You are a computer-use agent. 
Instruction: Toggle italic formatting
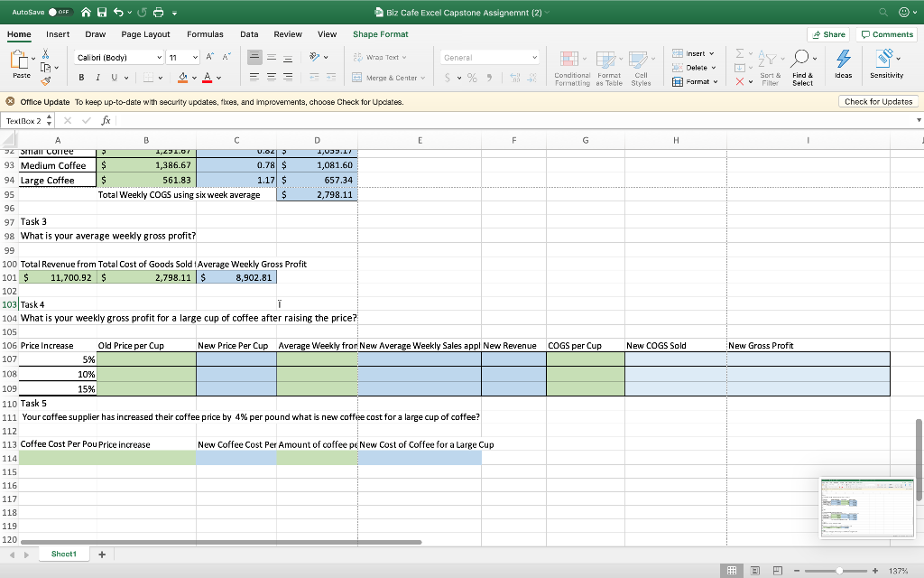coord(97,78)
